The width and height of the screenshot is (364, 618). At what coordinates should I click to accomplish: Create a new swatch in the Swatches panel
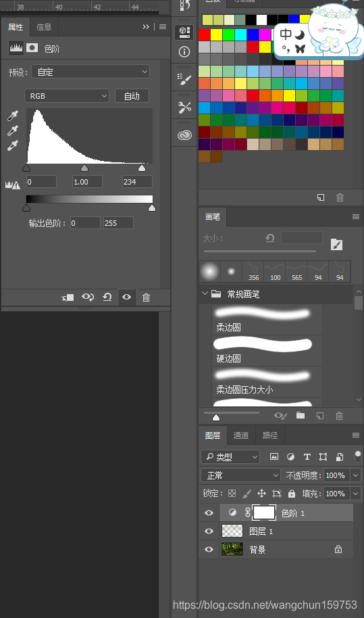[321, 197]
